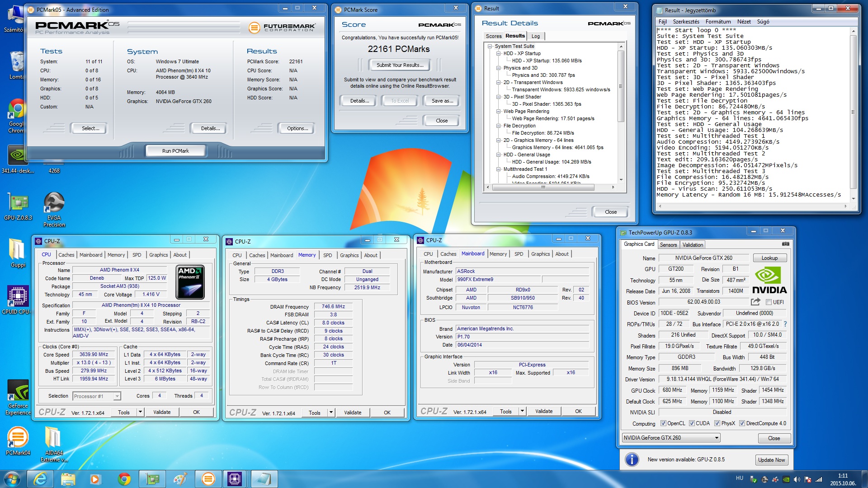Toggle the UEFI checkbox in GPU-Z
The height and width of the screenshot is (488, 868).
(x=769, y=302)
